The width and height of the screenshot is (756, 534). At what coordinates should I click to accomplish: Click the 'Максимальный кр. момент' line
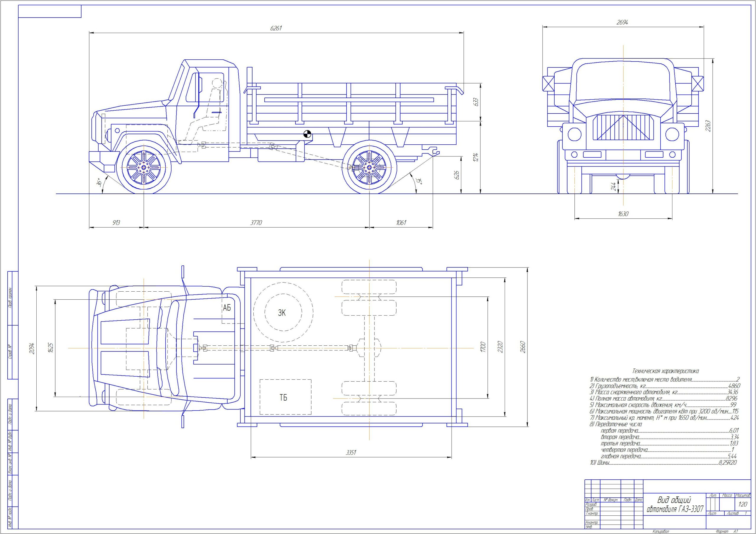click(x=664, y=418)
